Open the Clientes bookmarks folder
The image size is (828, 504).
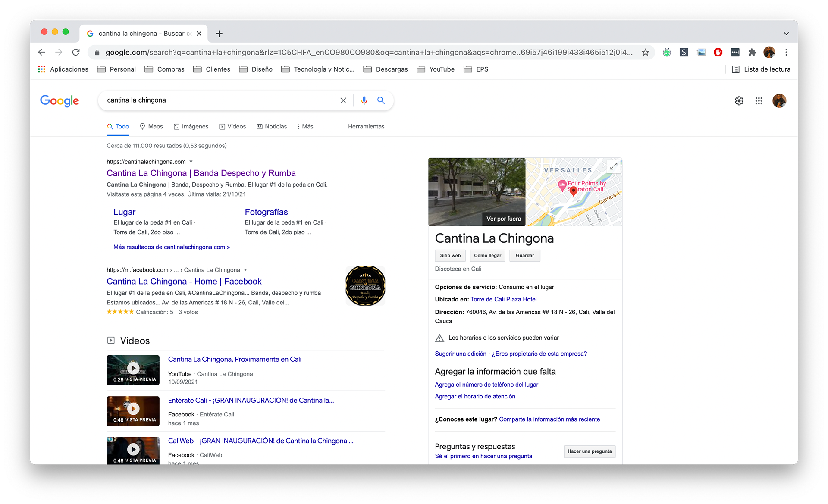coord(212,69)
